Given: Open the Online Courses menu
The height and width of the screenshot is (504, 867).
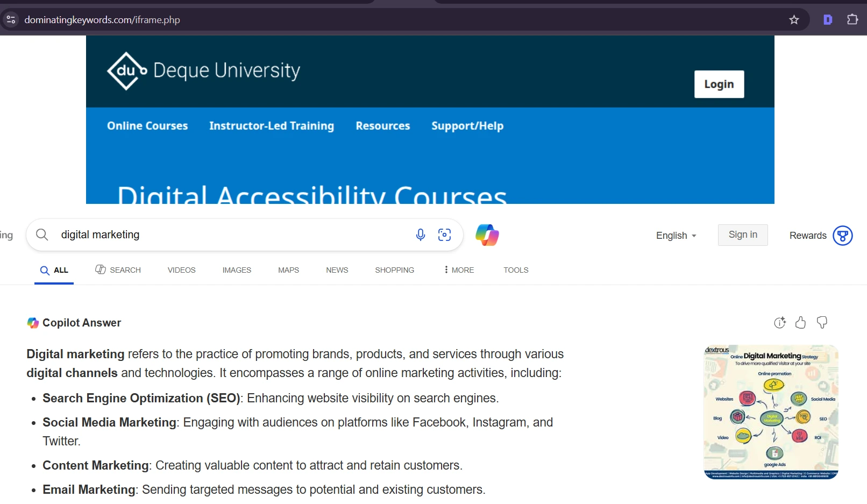Looking at the screenshot, I should [x=147, y=126].
